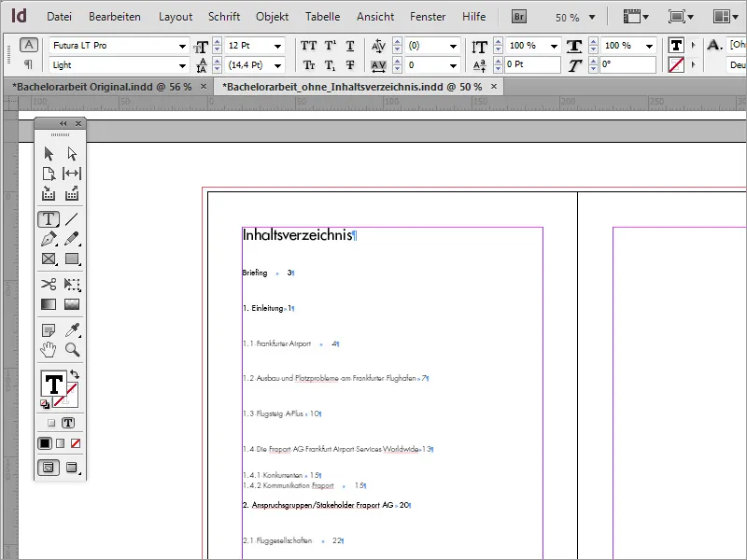This screenshot has height=560, width=747.
Task: Click the text fill color swatch in toolbox
Action: 53,384
